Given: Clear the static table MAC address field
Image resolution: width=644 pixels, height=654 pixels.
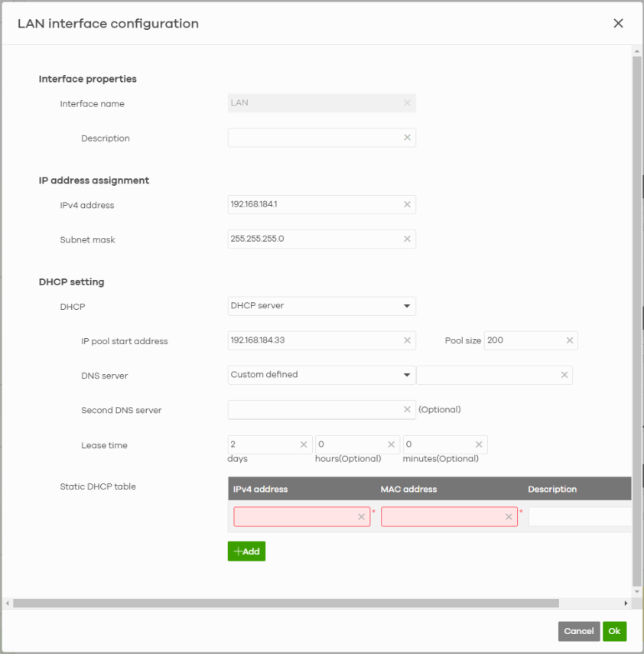Looking at the screenshot, I should click(x=509, y=517).
